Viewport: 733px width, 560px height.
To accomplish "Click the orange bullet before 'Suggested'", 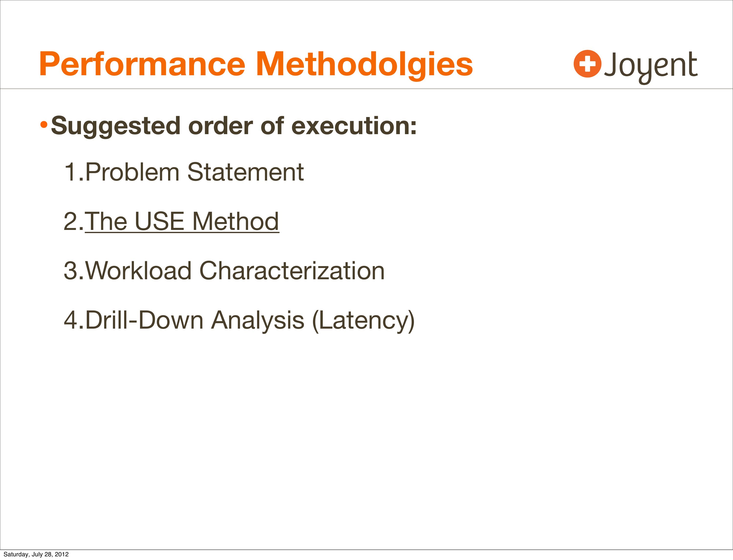I will tap(44, 125).
